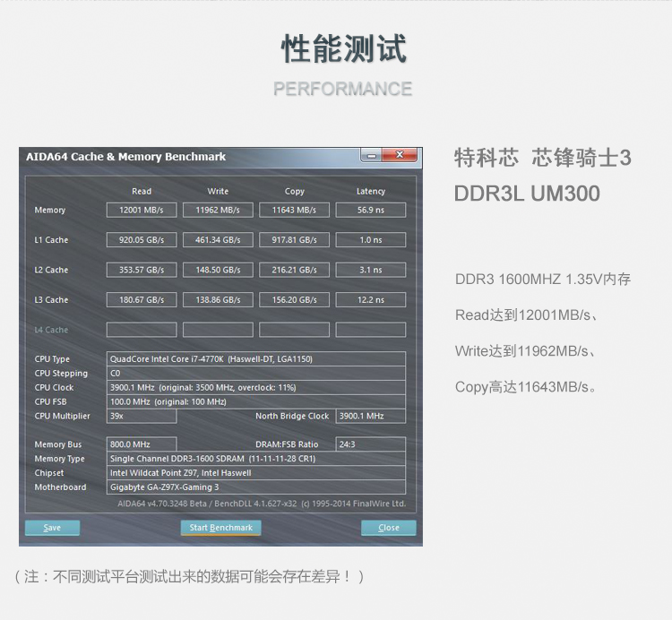Image resolution: width=672 pixels, height=620 pixels.
Task: Click the empty L4 Cache Read box
Action: [x=142, y=330]
